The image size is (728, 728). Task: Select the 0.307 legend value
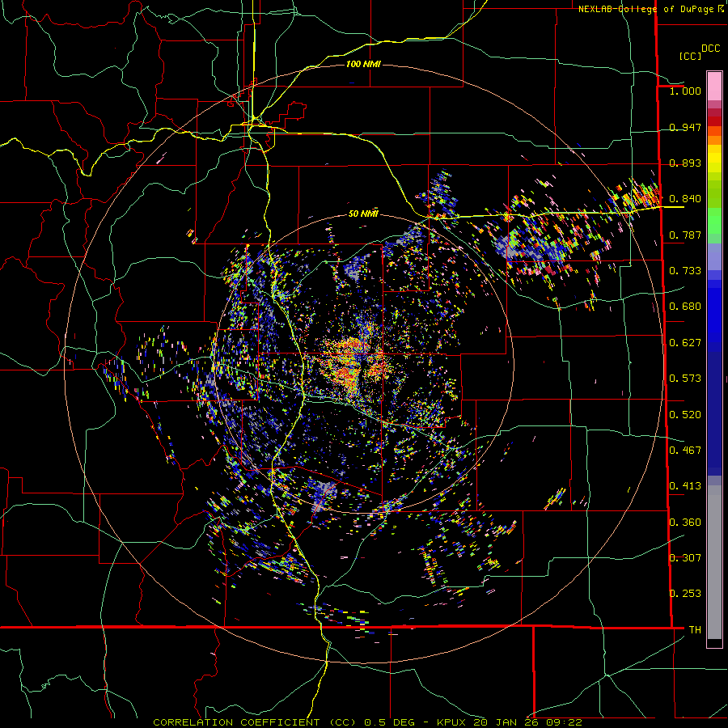click(x=685, y=558)
